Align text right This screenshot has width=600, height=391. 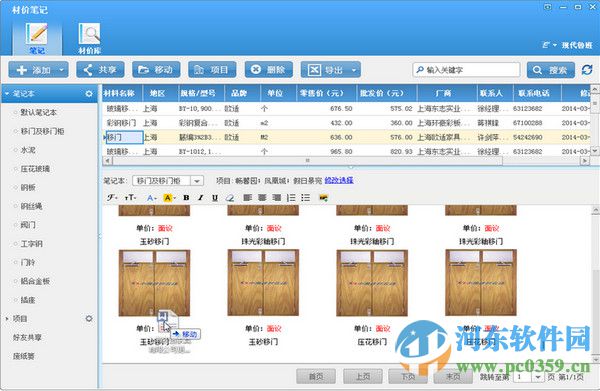277,198
